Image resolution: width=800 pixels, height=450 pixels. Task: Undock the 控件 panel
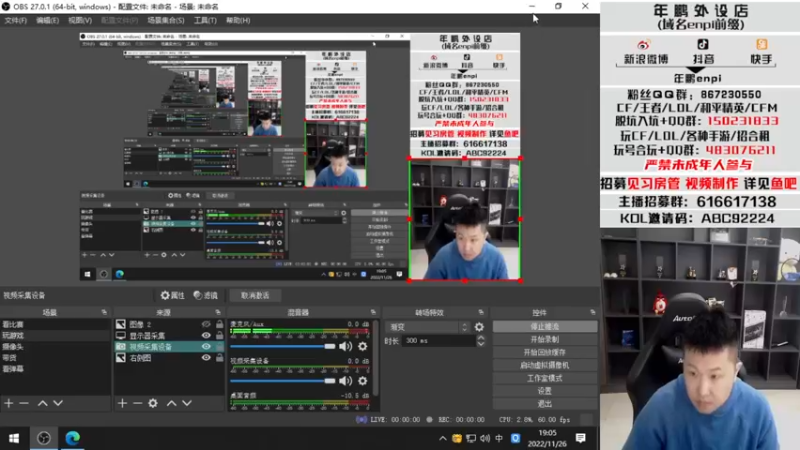click(x=592, y=312)
